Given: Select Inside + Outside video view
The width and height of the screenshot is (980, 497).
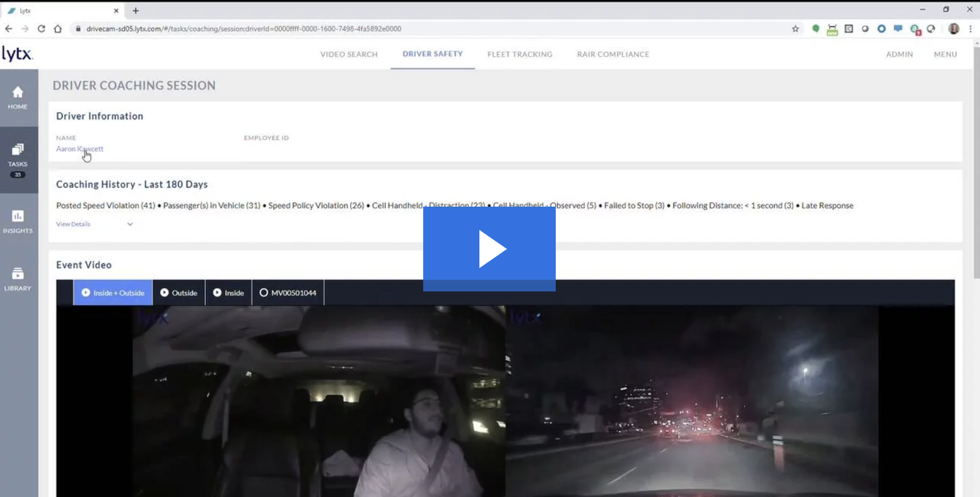Looking at the screenshot, I should point(112,292).
